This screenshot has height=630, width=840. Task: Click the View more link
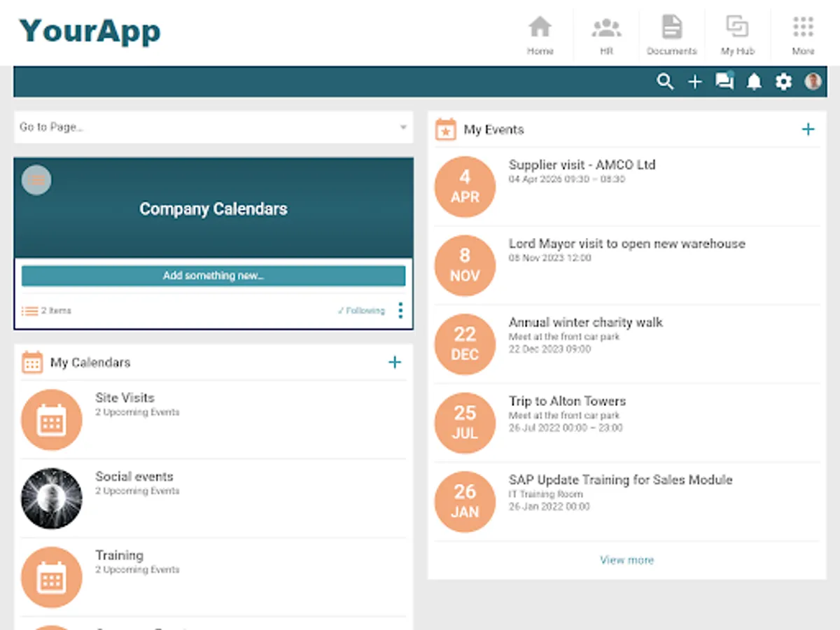[x=626, y=560]
